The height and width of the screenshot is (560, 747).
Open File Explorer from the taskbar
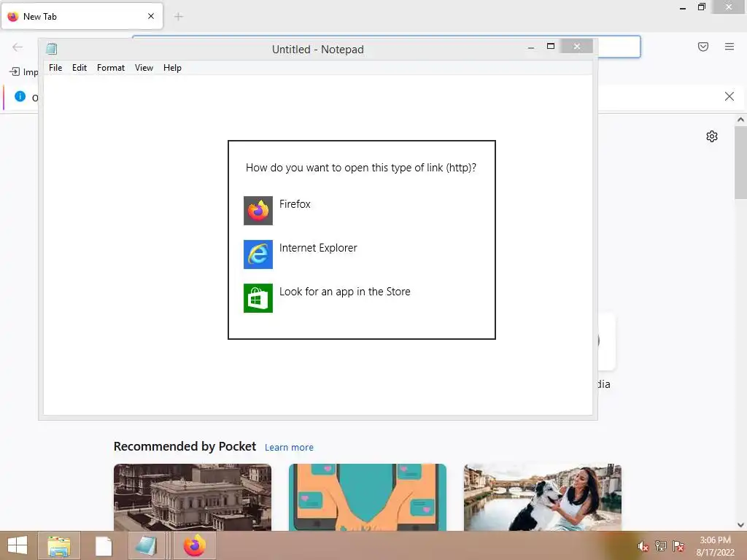pyautogui.click(x=59, y=545)
